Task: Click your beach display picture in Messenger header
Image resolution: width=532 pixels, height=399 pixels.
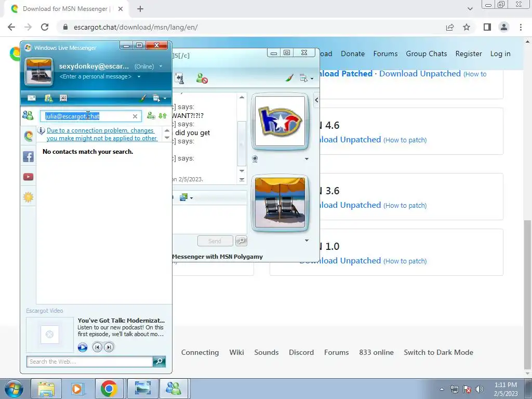Action: tap(39, 72)
